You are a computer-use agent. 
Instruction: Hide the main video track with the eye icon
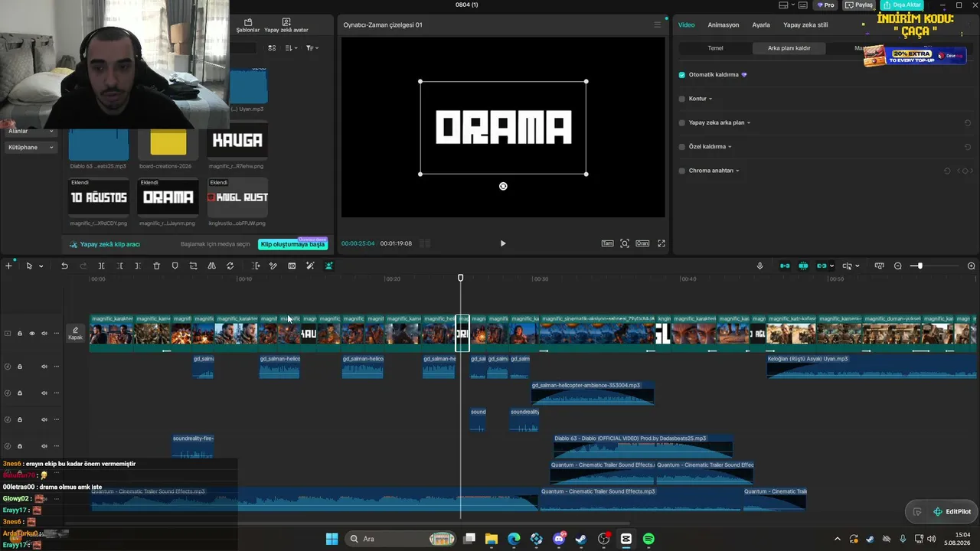tap(32, 334)
